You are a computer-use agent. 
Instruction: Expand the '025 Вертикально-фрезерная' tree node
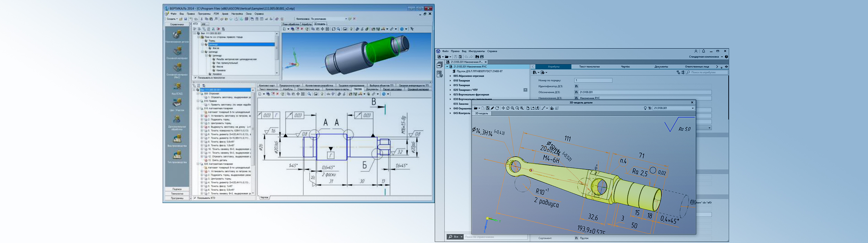[x=450, y=94]
